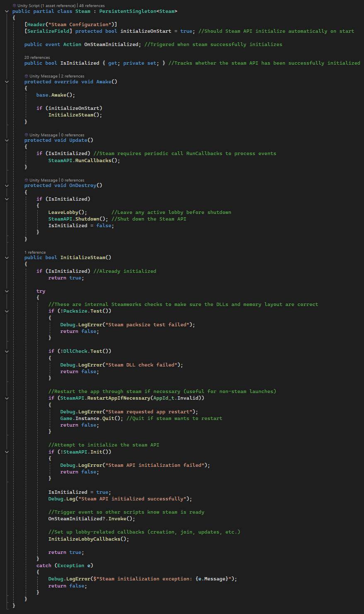Collapse the DllCheck.Test if block

tap(6, 351)
